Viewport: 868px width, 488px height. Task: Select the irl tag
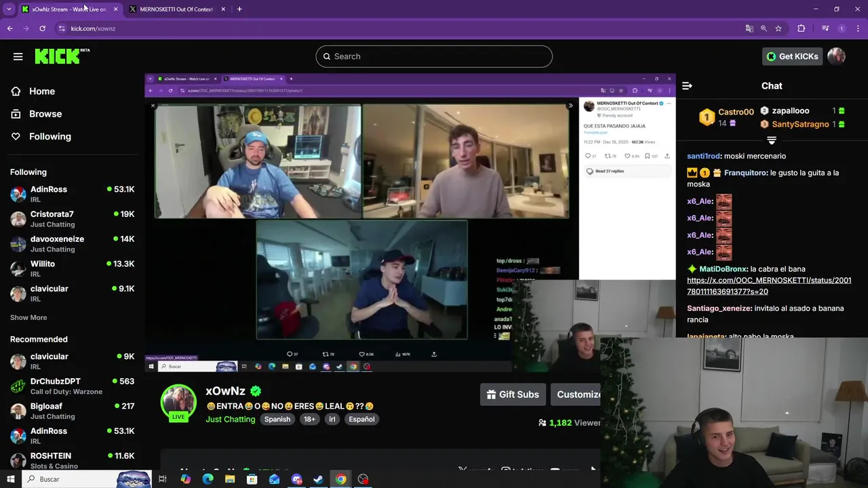(332, 419)
